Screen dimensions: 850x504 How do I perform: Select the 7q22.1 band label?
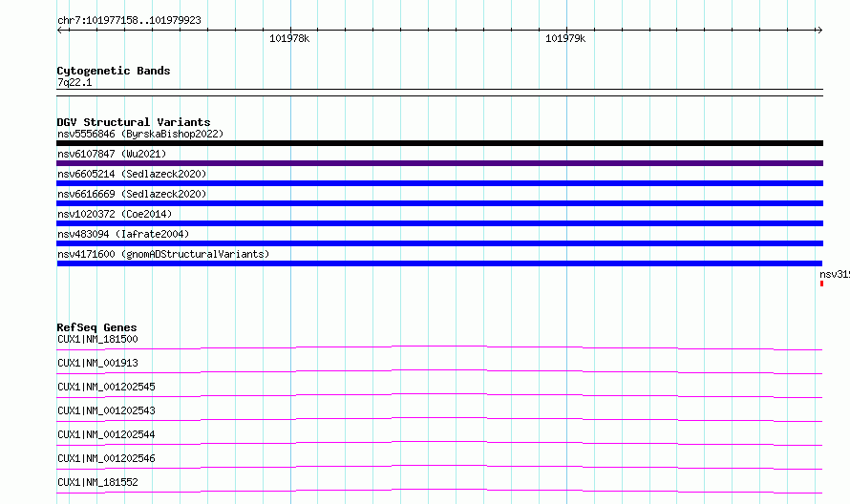(74, 82)
